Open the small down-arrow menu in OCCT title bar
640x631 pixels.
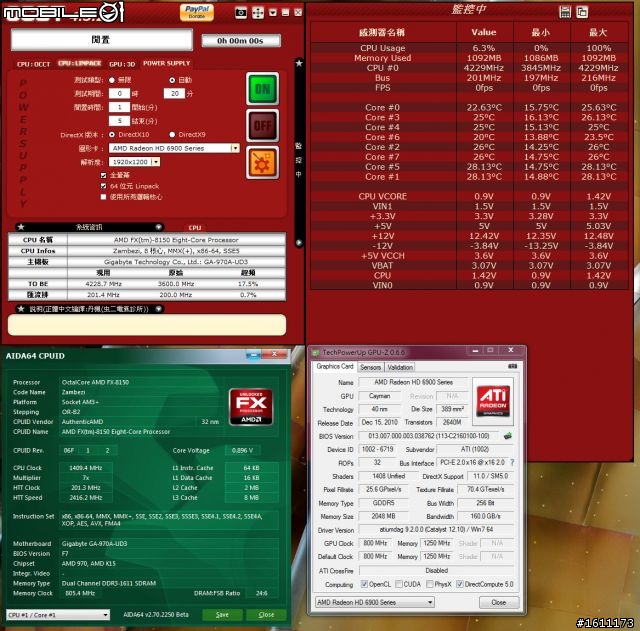pyautogui.click(x=273, y=13)
